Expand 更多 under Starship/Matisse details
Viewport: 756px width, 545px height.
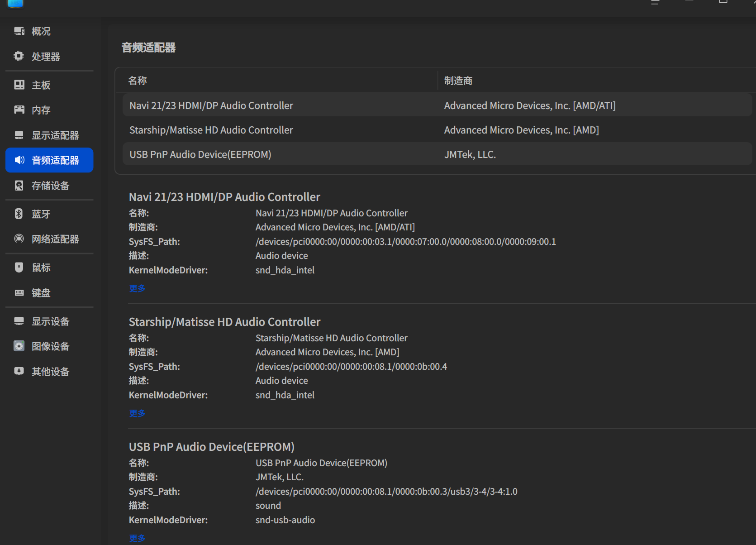(x=137, y=413)
